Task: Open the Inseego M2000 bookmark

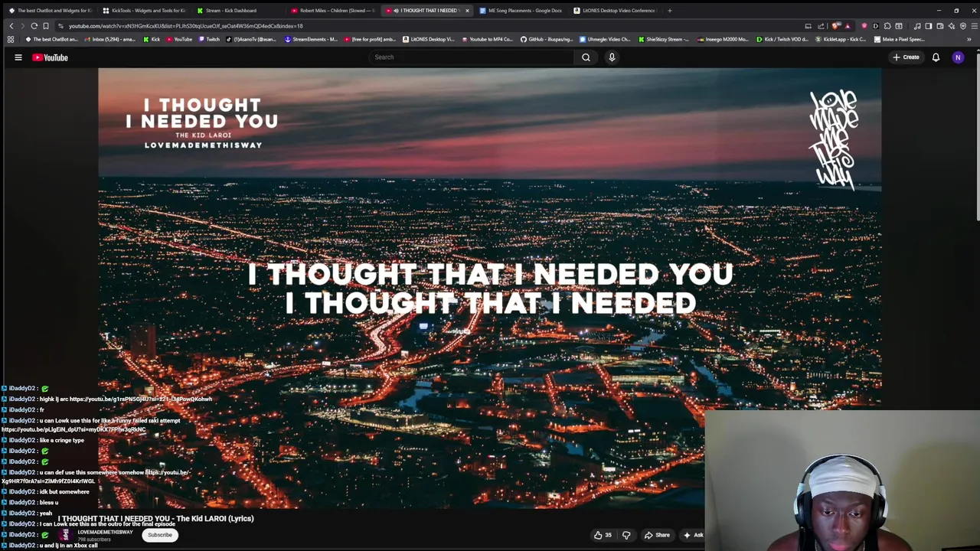Action: 723,39
